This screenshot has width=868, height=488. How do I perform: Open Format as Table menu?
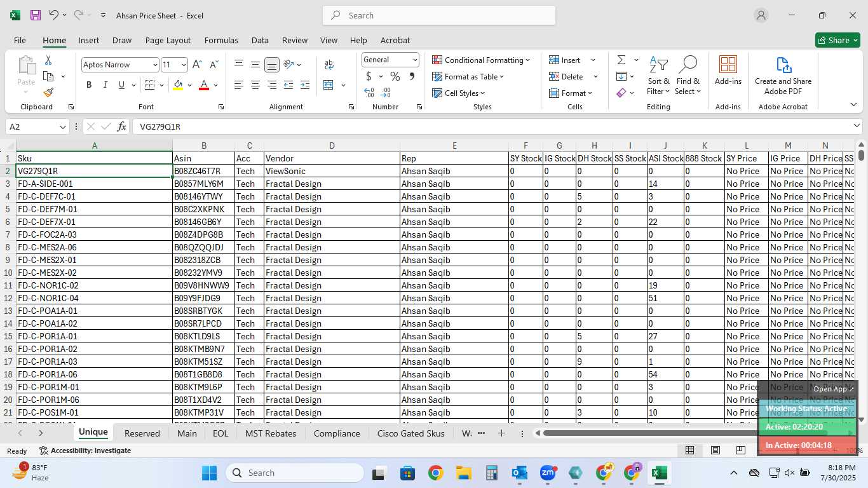468,76
